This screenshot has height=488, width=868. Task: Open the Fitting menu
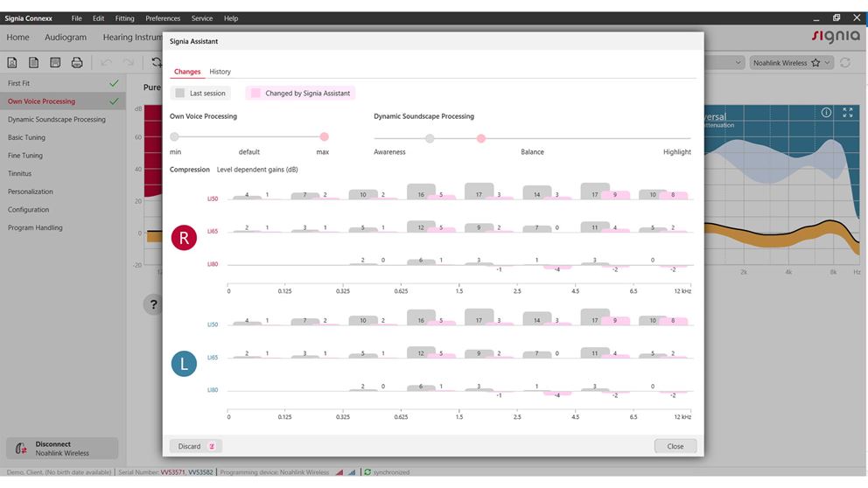pos(124,18)
